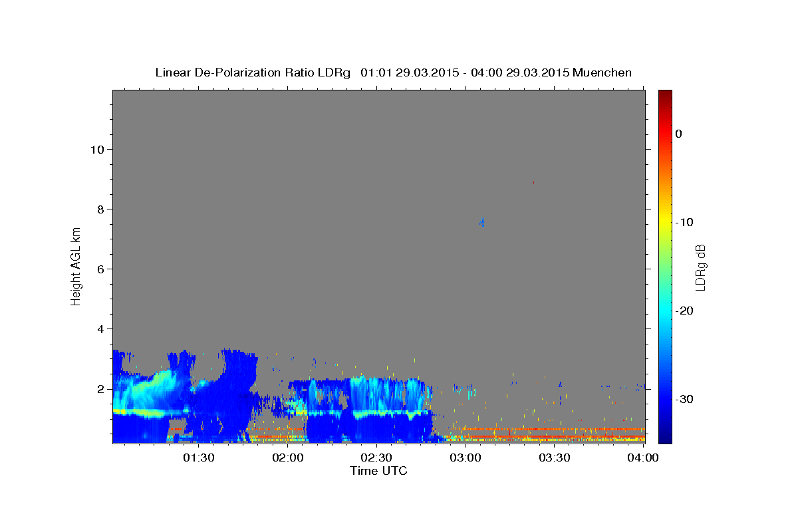This screenshot has width=798, height=532.
Task: Click the 'LDRg dB' colorbar label
Action: tap(700, 267)
